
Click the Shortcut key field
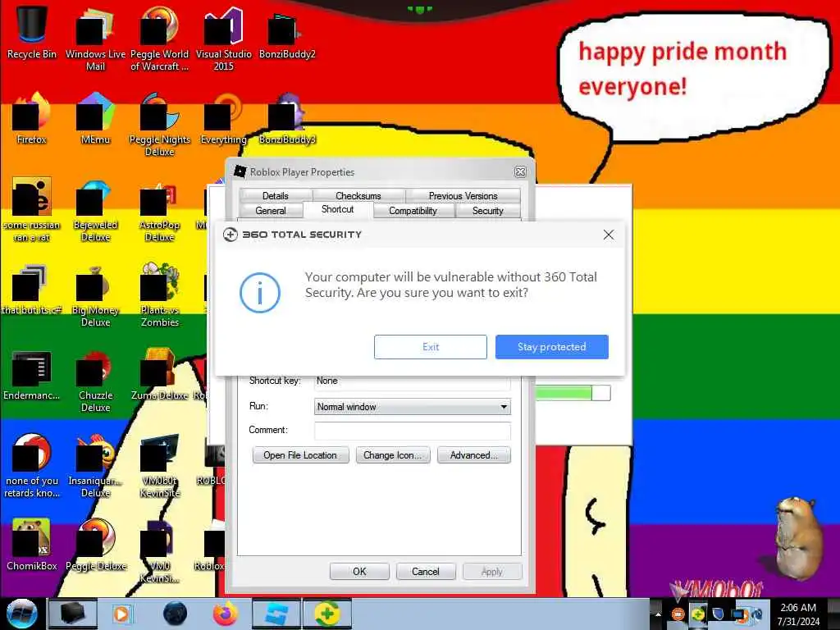[412, 382]
